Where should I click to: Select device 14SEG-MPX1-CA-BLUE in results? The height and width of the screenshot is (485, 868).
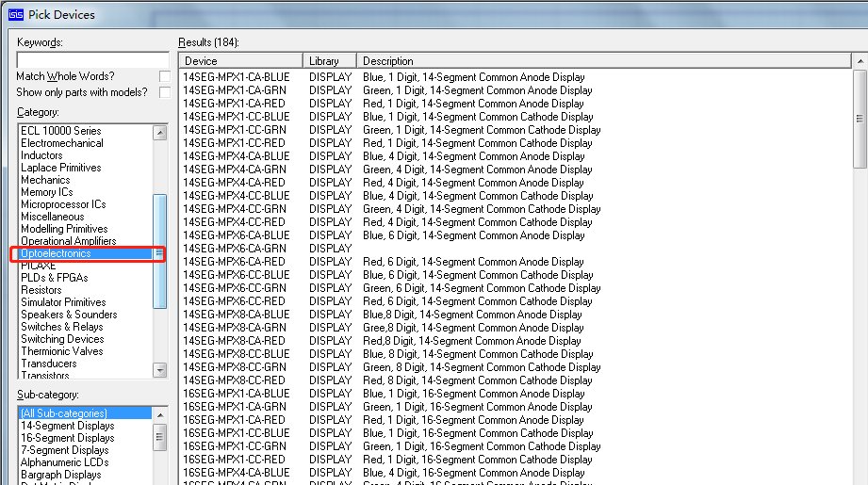tap(236, 77)
